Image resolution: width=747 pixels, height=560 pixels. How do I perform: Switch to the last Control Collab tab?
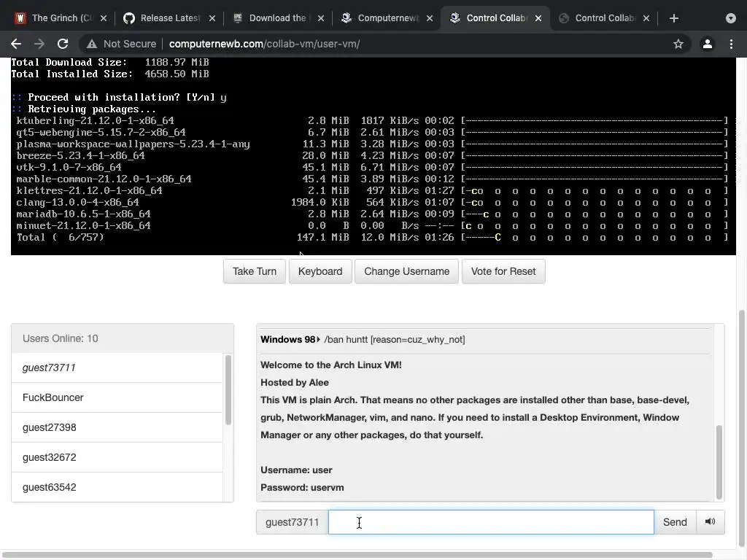pyautogui.click(x=603, y=18)
